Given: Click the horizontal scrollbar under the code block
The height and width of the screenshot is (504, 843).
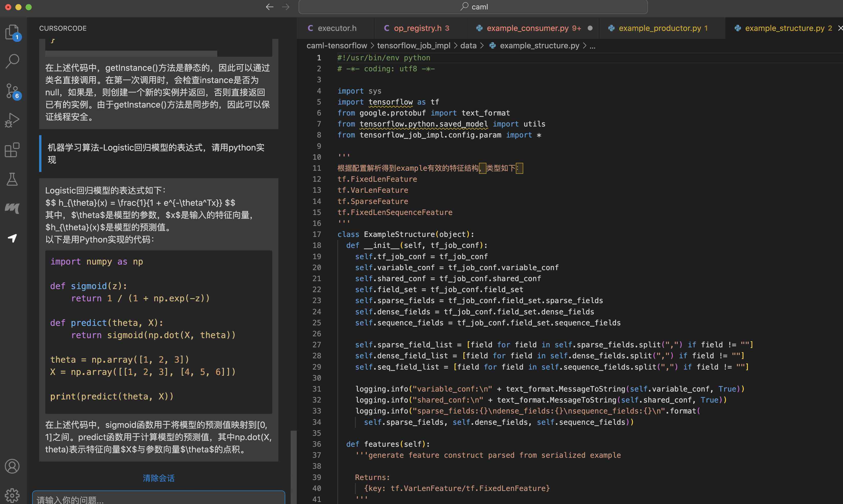Looking at the screenshot, I should [131, 54].
